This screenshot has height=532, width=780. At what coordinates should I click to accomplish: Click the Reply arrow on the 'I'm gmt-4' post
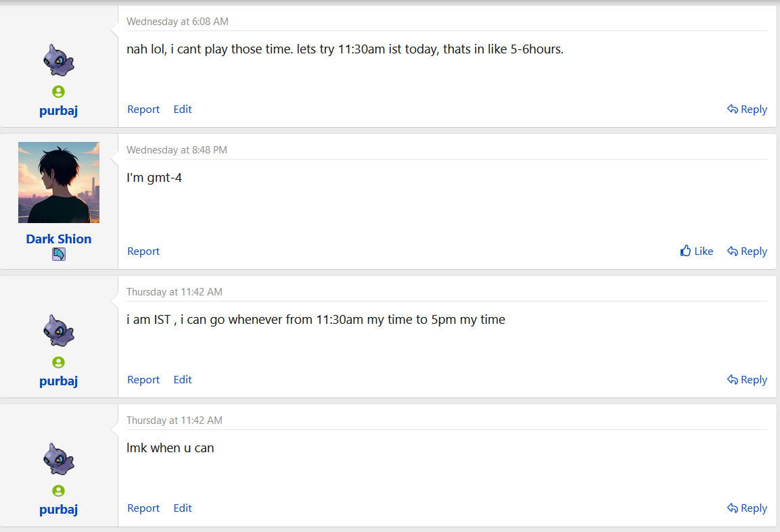732,251
